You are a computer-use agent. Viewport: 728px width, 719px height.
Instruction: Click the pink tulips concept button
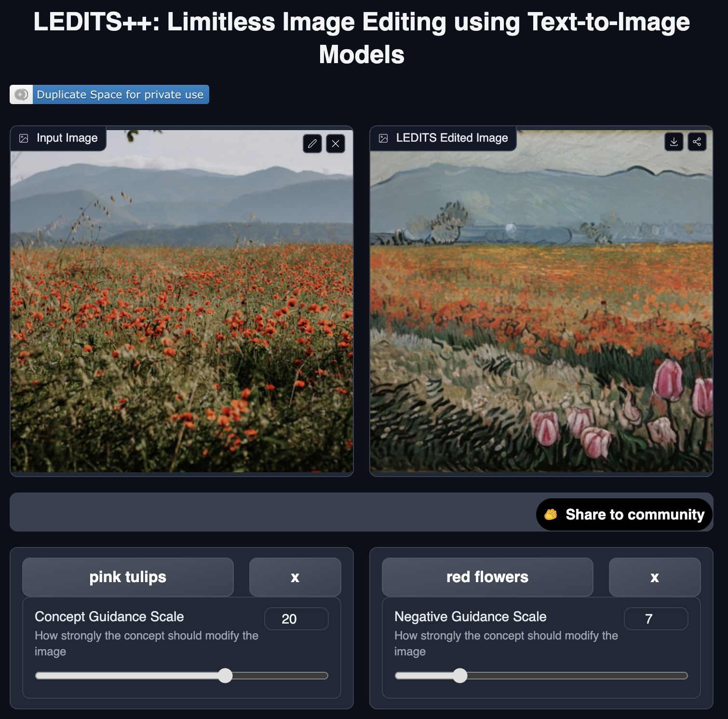point(128,577)
